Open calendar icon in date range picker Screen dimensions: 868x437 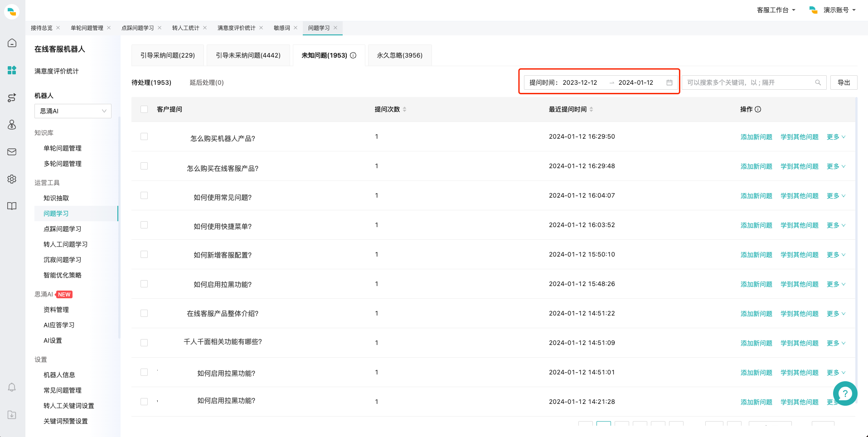pos(669,83)
